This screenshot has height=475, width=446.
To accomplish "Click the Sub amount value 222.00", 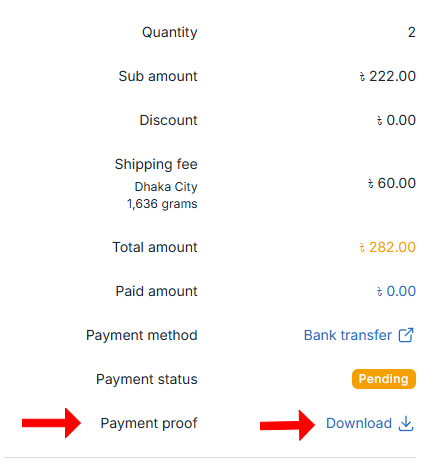I will click(x=387, y=76).
